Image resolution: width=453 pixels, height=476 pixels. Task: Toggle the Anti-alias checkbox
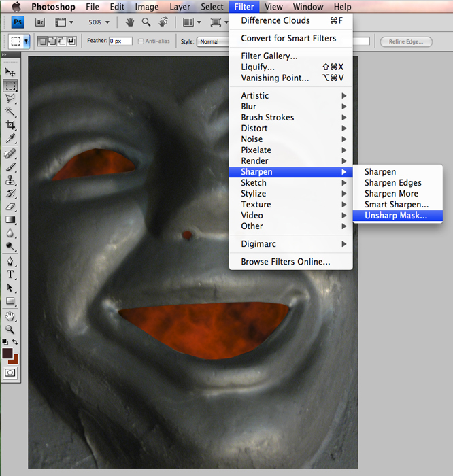pos(141,41)
